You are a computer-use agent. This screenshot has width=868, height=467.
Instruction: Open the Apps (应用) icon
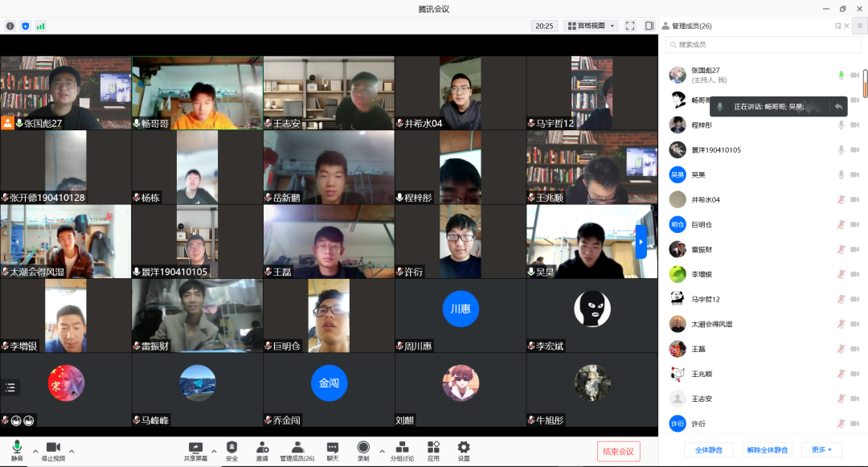pyautogui.click(x=433, y=448)
